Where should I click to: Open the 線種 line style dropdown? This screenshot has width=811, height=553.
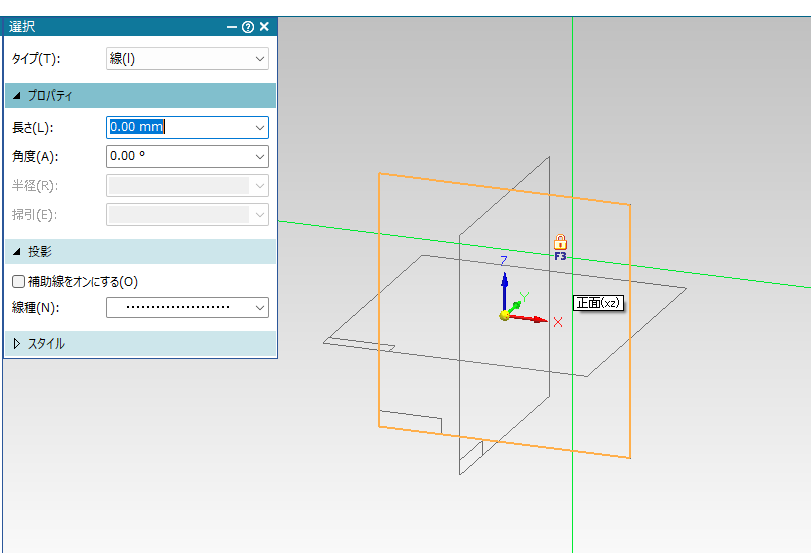pyautogui.click(x=187, y=307)
